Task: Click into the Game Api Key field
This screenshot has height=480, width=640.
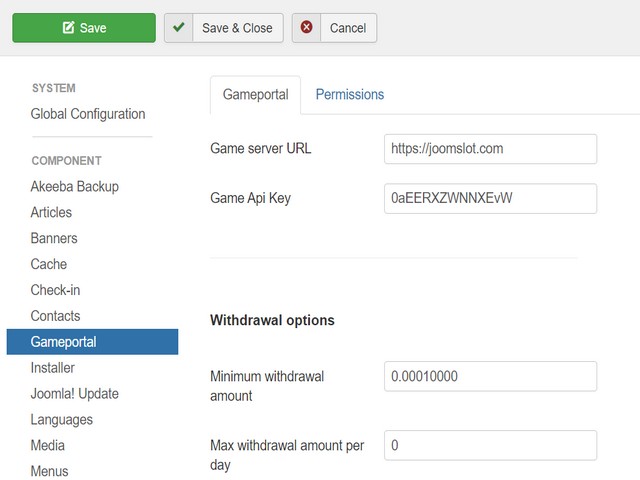Action: click(x=490, y=198)
